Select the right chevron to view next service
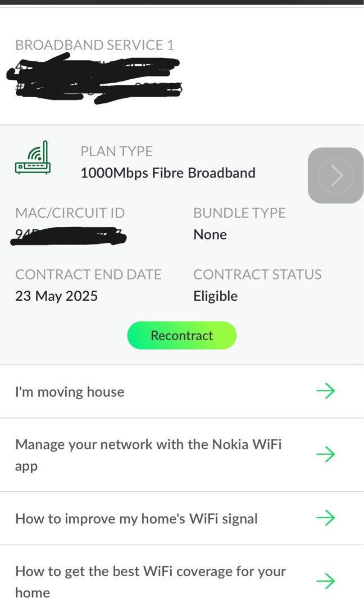 (335, 175)
